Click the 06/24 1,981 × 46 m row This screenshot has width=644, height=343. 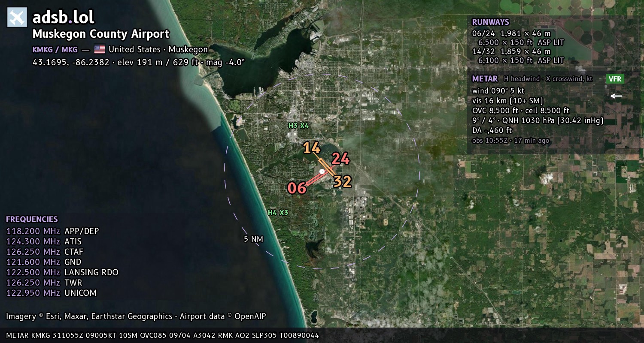tap(511, 33)
